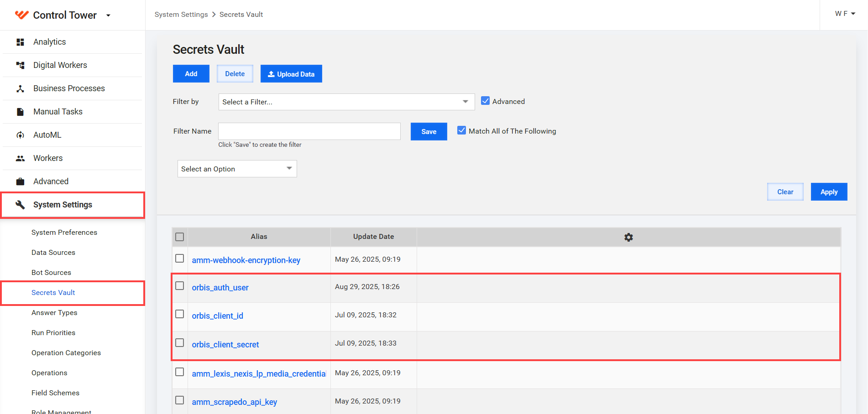Check the orbis_client_id row checkbox
The width and height of the screenshot is (868, 414).
(x=180, y=314)
